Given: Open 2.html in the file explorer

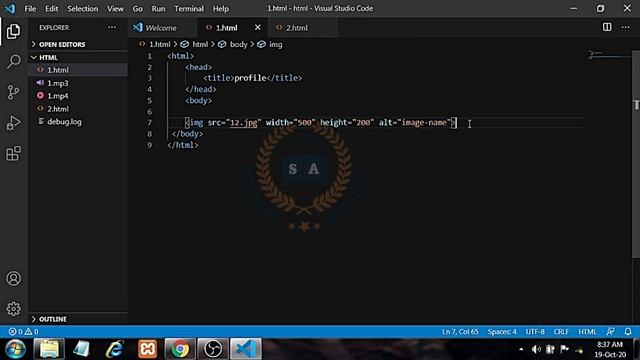Looking at the screenshot, I should 78,109.
